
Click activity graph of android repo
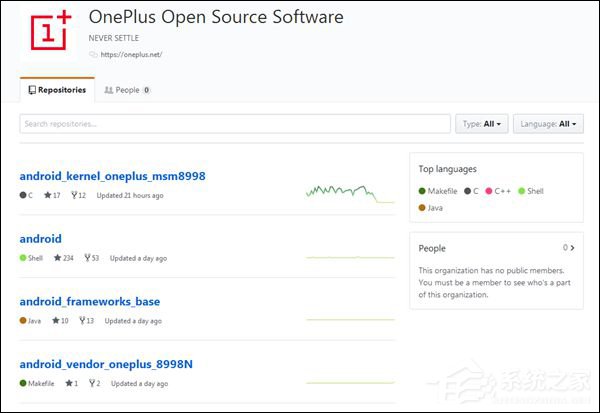(x=350, y=258)
